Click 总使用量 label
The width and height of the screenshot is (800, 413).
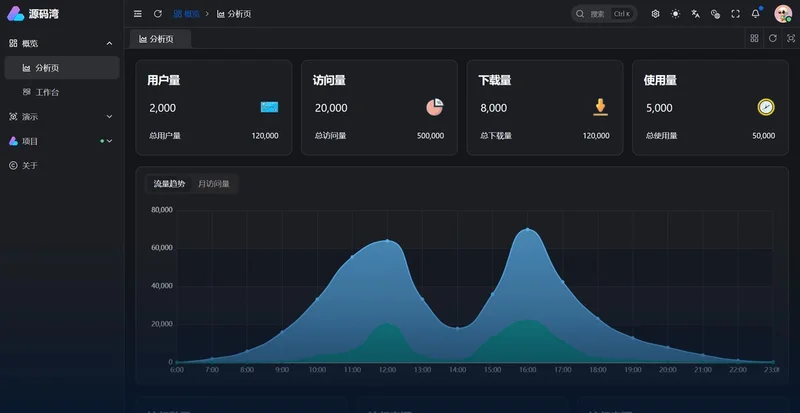(x=662, y=136)
